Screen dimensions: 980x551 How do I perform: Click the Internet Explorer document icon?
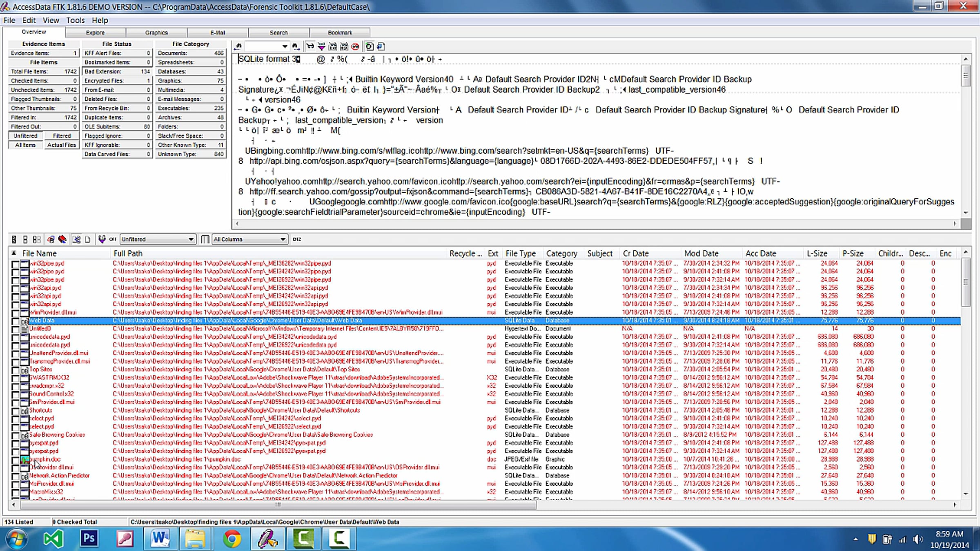381,47
